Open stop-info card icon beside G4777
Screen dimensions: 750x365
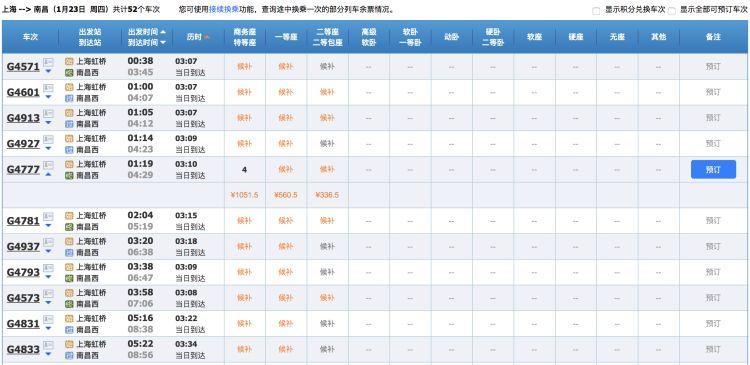48,165
